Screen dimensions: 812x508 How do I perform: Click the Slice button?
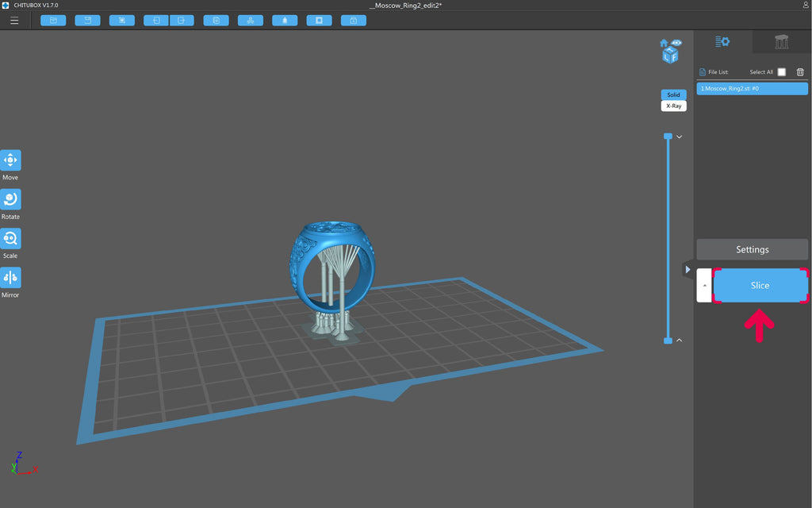[x=760, y=285]
